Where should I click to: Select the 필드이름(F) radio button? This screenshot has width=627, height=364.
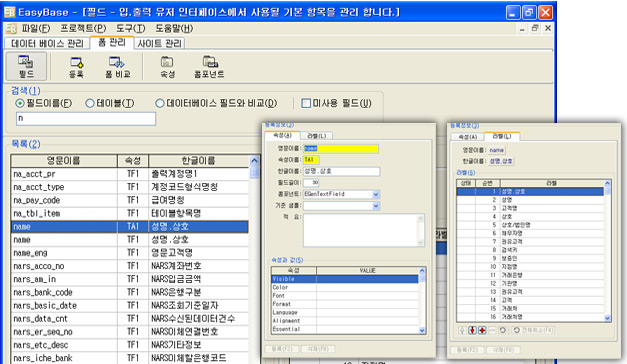click(x=20, y=104)
